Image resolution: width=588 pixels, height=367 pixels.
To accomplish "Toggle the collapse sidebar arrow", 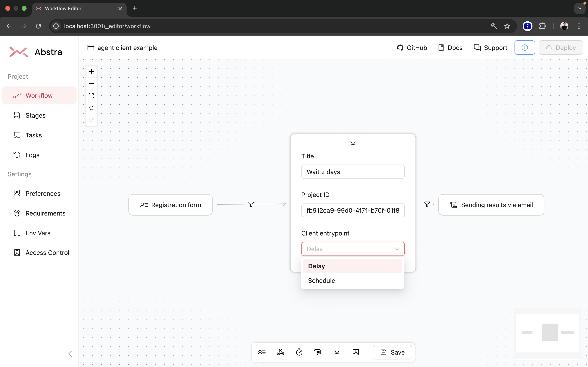I will (x=70, y=354).
